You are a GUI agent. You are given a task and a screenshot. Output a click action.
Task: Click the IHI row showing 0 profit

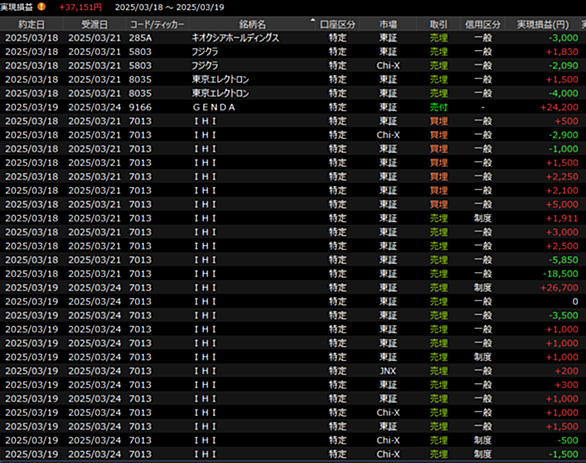(293, 302)
